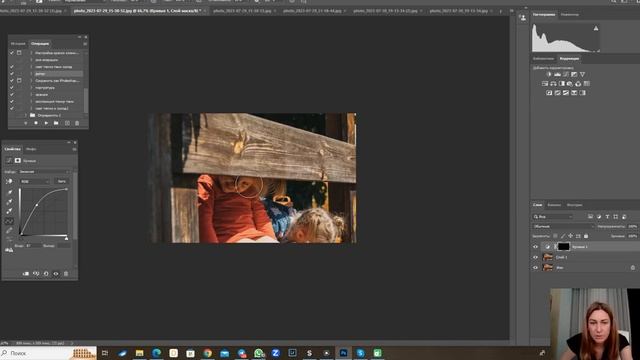Delete the Curves adjustment from Properties panel
This screenshot has width=640, height=360.
tap(66, 273)
